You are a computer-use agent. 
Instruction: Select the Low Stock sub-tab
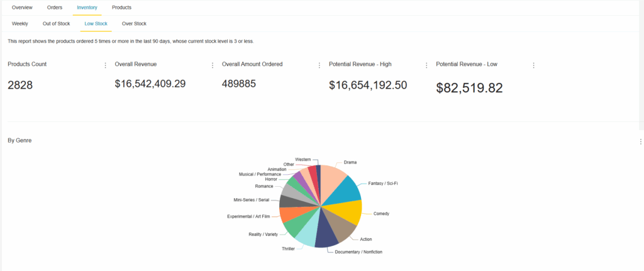tap(96, 24)
